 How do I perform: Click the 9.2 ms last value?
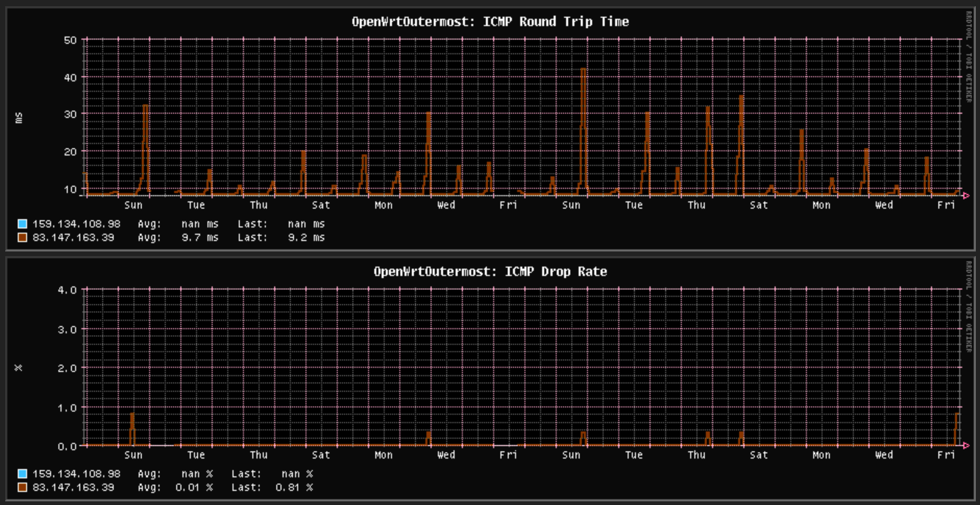[306, 237]
